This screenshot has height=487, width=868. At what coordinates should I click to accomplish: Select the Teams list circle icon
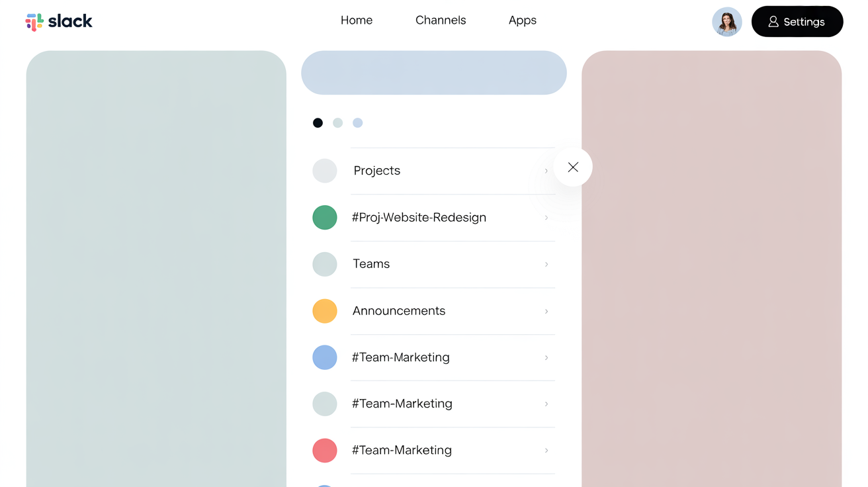click(325, 264)
